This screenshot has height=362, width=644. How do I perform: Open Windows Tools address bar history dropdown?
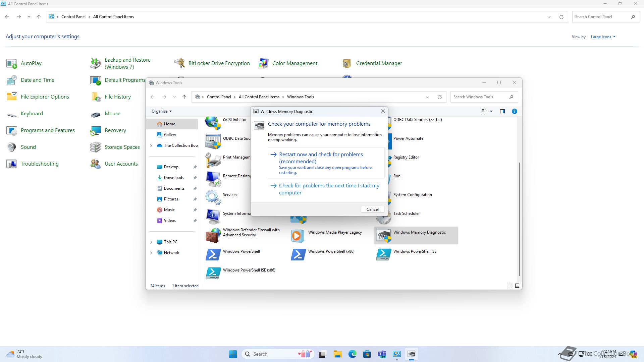[427, 97]
